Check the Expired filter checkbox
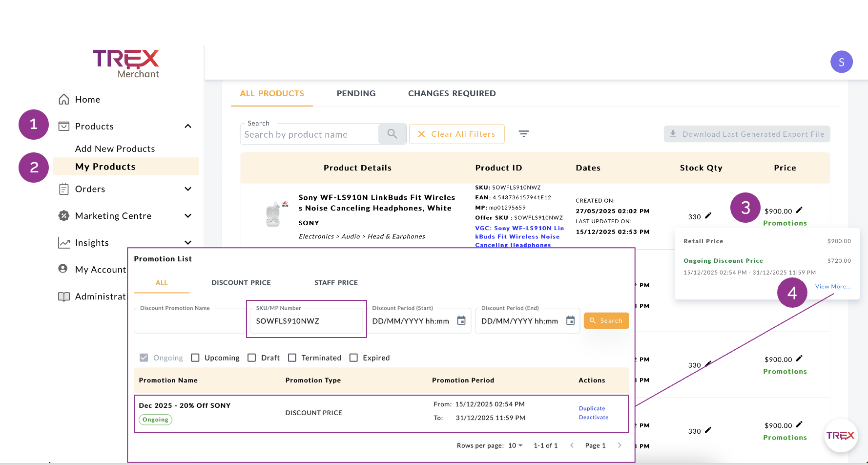The width and height of the screenshot is (868, 465). (x=354, y=358)
